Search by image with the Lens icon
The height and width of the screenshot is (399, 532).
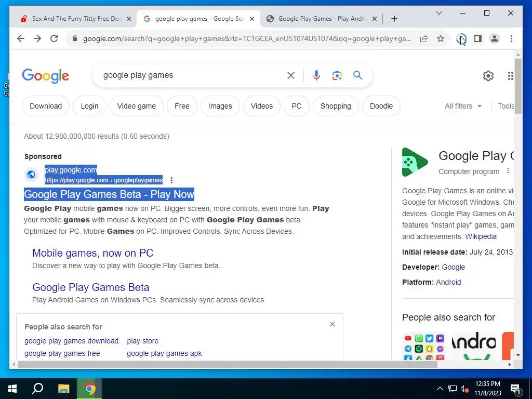[337, 75]
